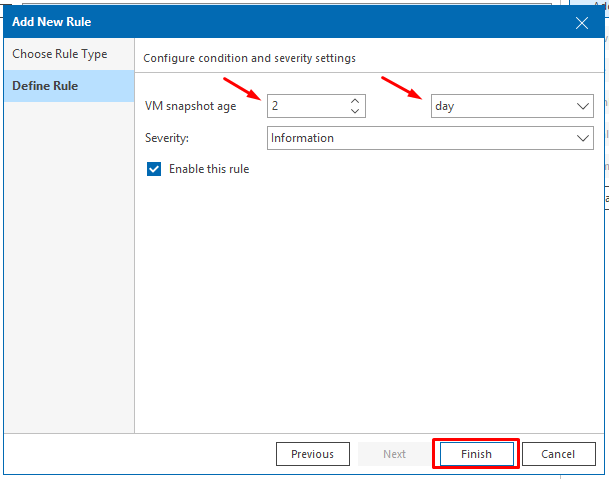
Task: Toggle the Enable this rule checkbox
Action: [154, 169]
